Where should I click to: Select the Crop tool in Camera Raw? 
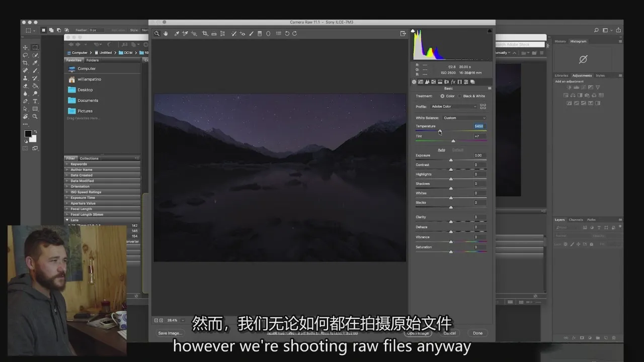pyautogui.click(x=205, y=34)
